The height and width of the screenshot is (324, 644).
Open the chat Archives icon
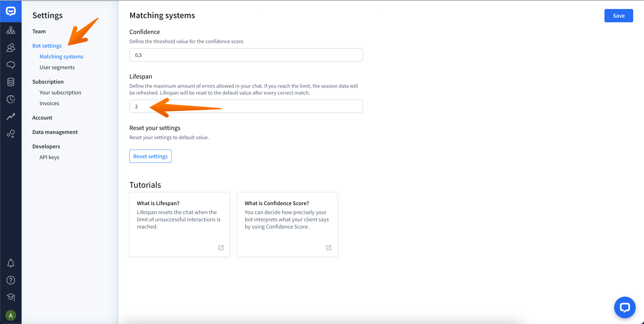tap(11, 65)
